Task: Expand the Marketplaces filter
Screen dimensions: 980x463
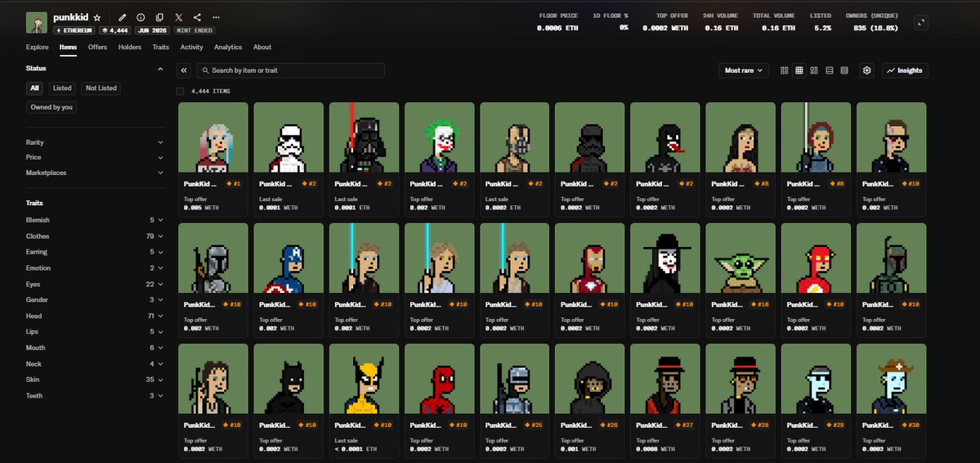Action: click(x=95, y=173)
